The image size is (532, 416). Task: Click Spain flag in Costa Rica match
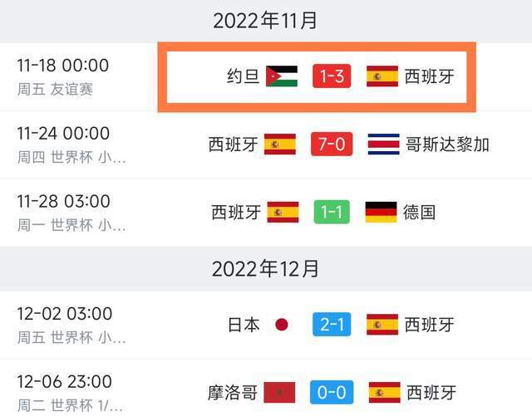pos(280,144)
